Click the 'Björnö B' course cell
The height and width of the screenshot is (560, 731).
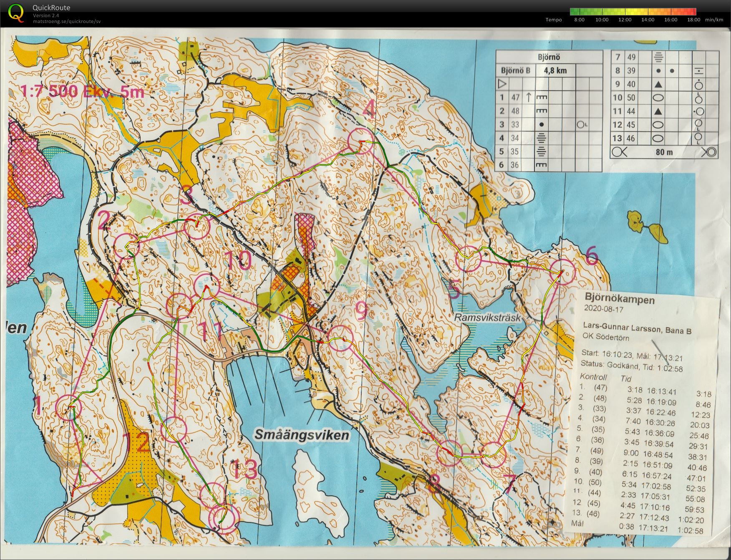(516, 71)
